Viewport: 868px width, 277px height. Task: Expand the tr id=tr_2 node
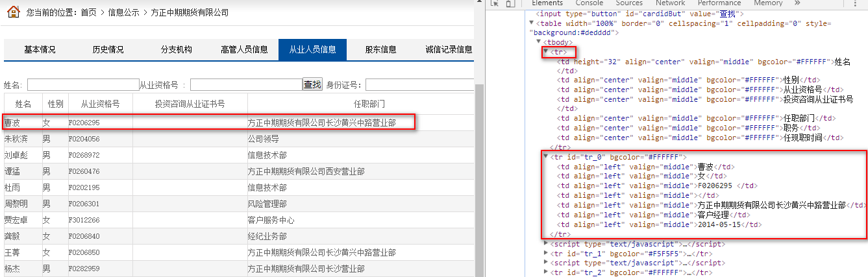pos(546,273)
